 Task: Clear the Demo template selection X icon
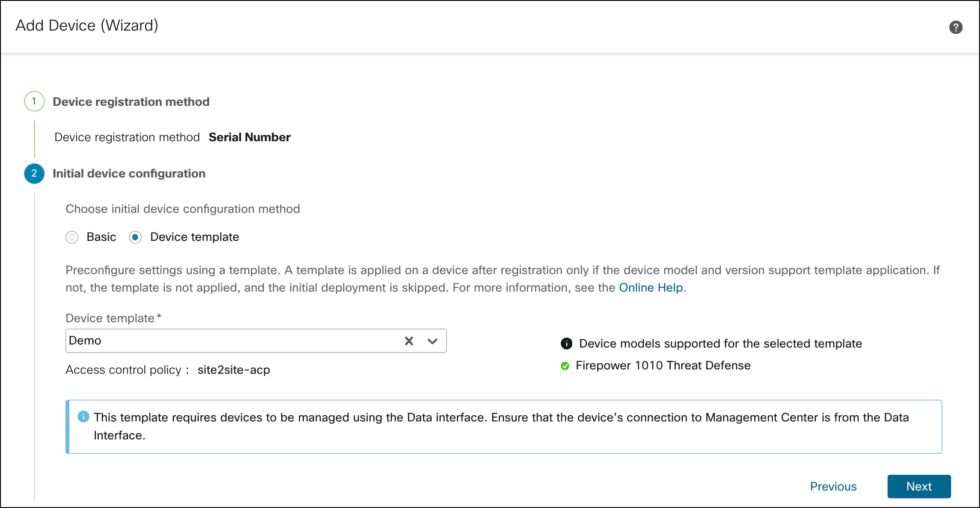tap(409, 341)
